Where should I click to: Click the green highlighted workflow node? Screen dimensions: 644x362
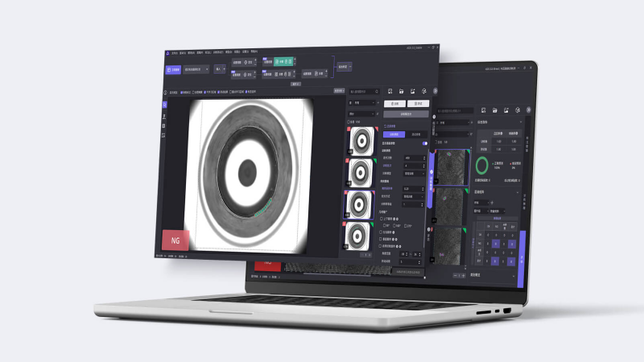[283, 61]
